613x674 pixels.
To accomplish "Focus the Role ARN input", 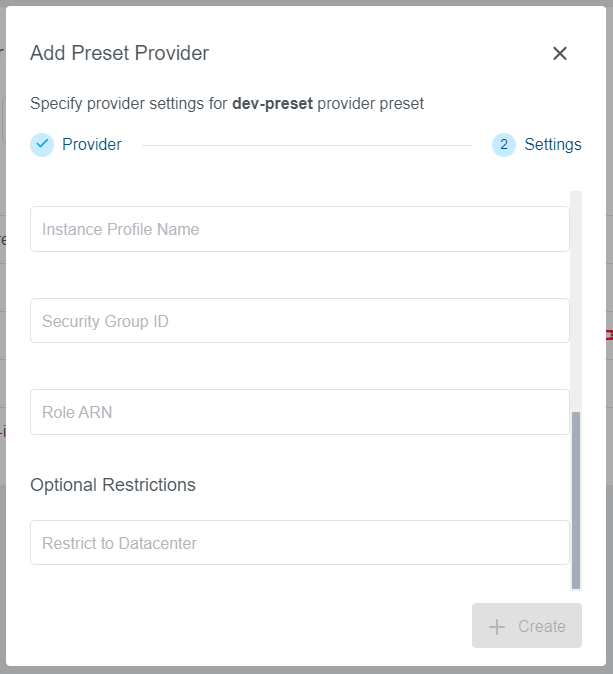I will pyautogui.click(x=300, y=412).
